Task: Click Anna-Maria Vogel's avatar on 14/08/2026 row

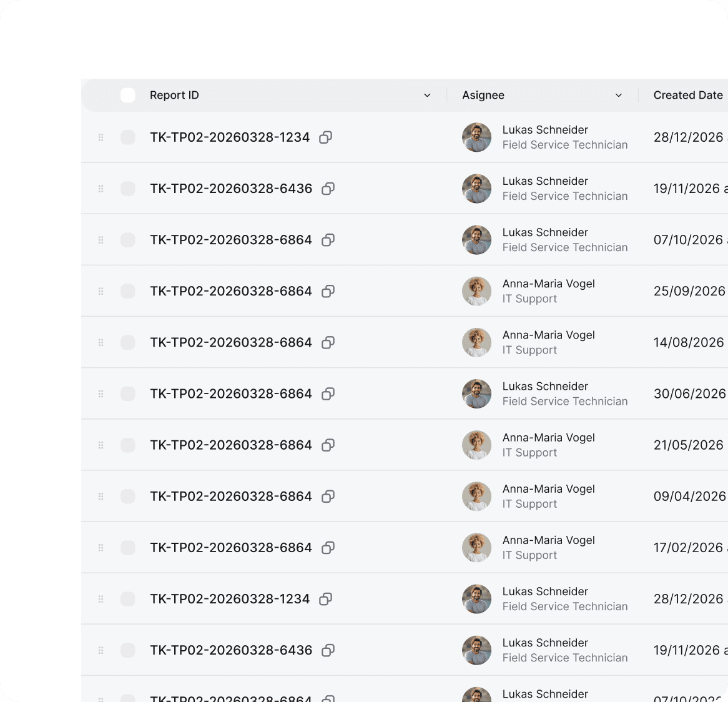Action: coord(476,342)
